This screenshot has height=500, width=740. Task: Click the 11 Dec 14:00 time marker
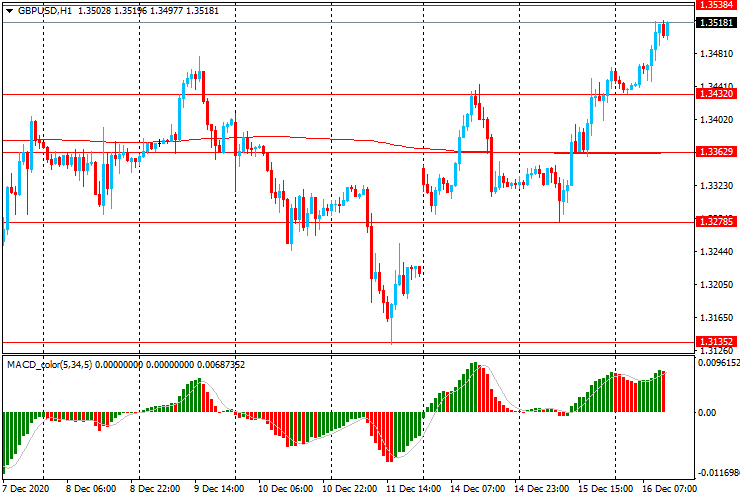coord(412,490)
